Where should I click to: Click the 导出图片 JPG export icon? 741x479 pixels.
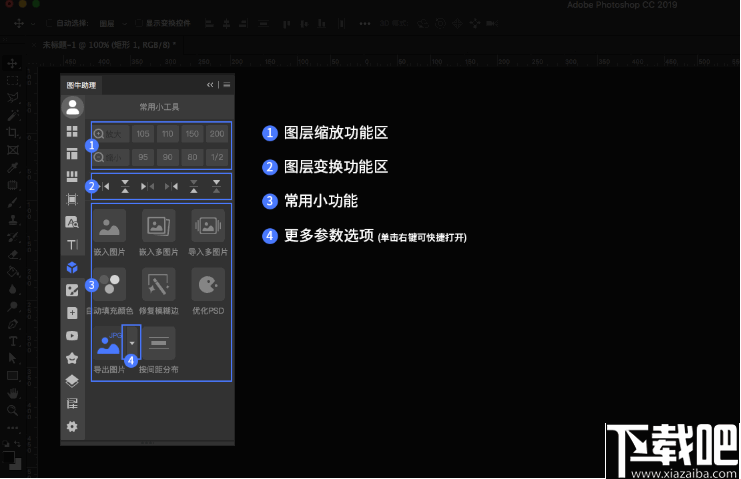tap(108, 343)
